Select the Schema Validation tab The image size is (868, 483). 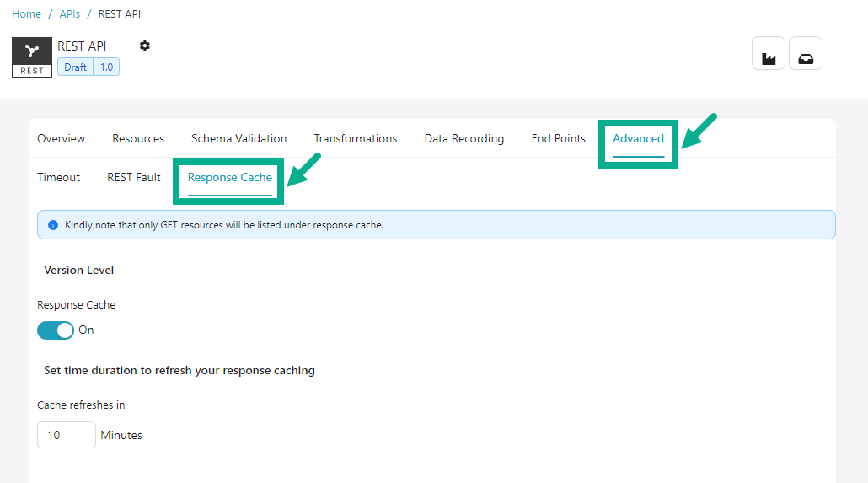coord(238,138)
